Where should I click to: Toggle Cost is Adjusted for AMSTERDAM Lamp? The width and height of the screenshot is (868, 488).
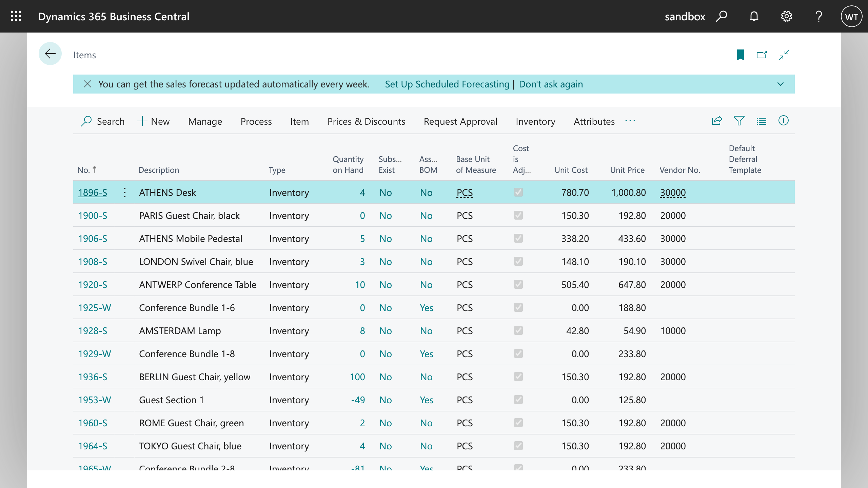[x=518, y=330]
